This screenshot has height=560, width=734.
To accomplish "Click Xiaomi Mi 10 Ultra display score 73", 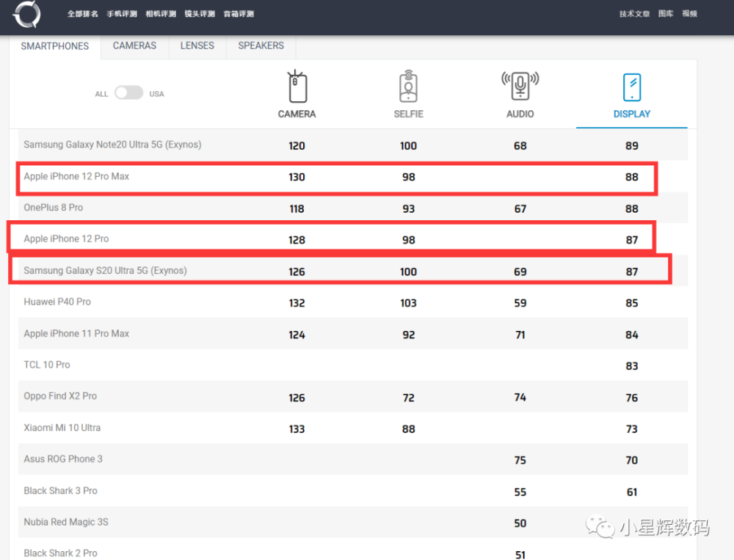I will pos(632,429).
